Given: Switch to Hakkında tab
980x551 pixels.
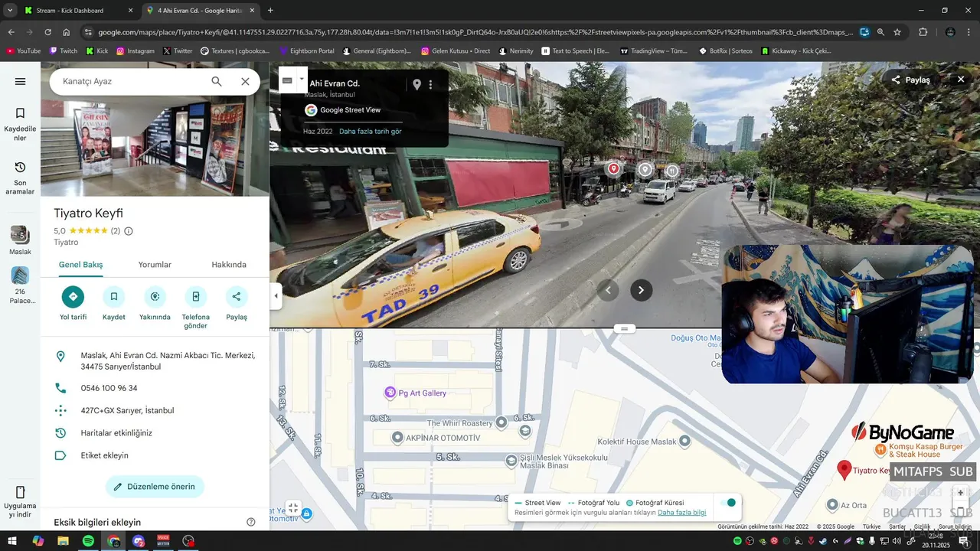Looking at the screenshot, I should tap(229, 265).
